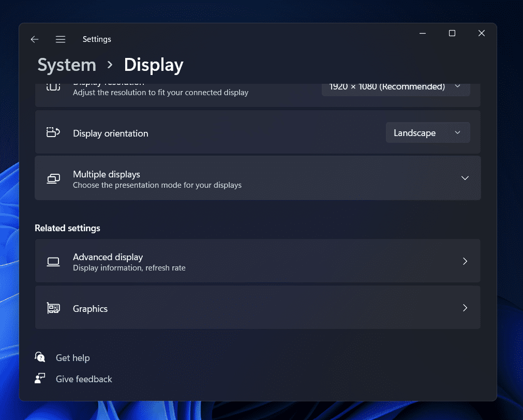Open Graphics settings by its label

click(x=90, y=309)
